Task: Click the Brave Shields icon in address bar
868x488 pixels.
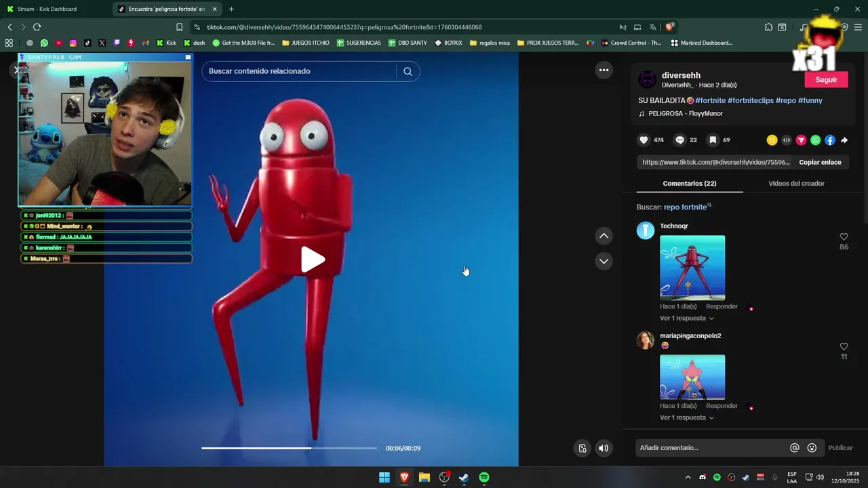Action: [669, 27]
